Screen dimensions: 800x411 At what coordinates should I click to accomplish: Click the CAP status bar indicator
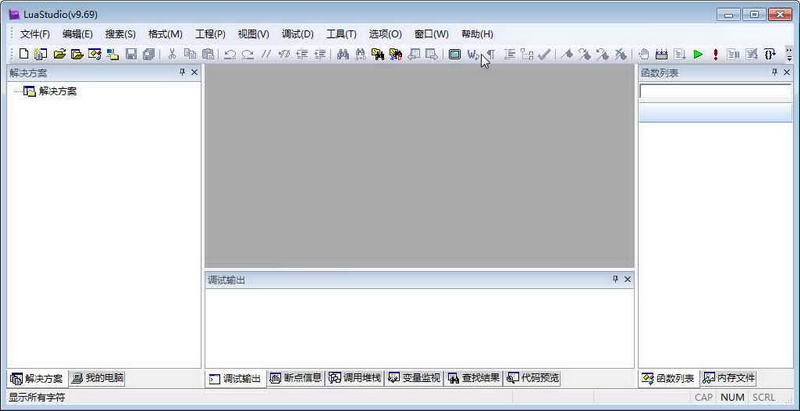click(x=704, y=397)
